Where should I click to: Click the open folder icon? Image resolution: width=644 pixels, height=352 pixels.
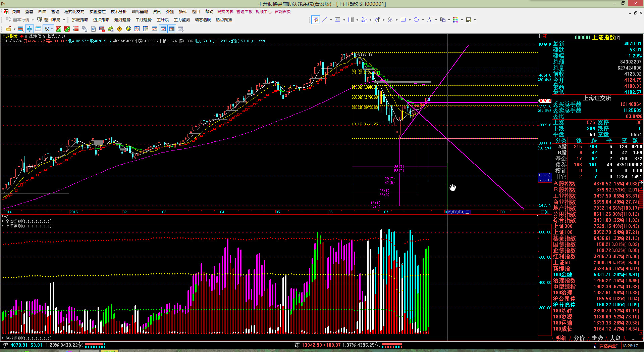8,29
